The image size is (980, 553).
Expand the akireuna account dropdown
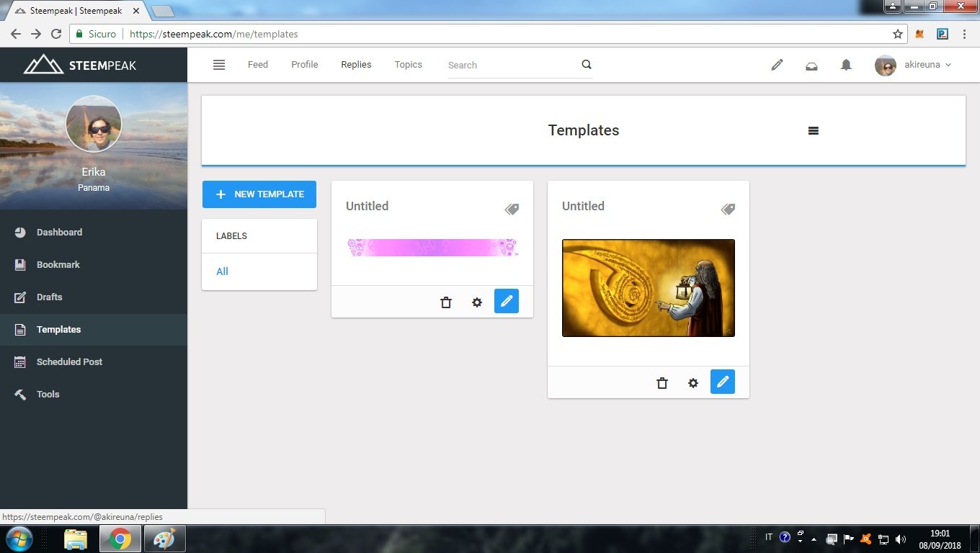click(928, 65)
